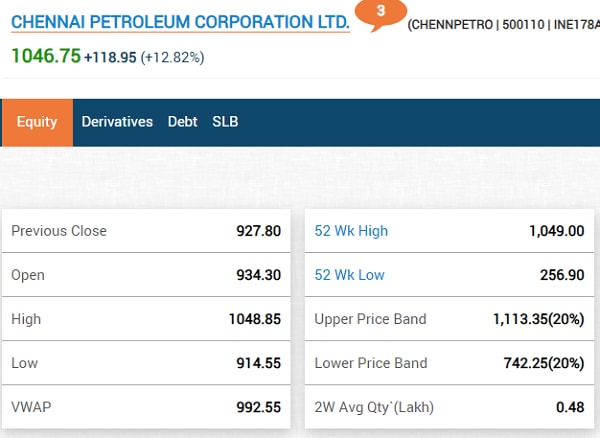Select the Equity tab
The image size is (600, 438).
[37, 122]
